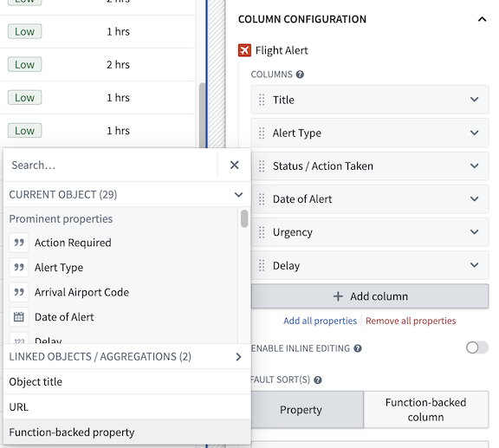Screen dimensions: 499x448
Task: Click the drag handle beside Urgency
Action: [262, 232]
